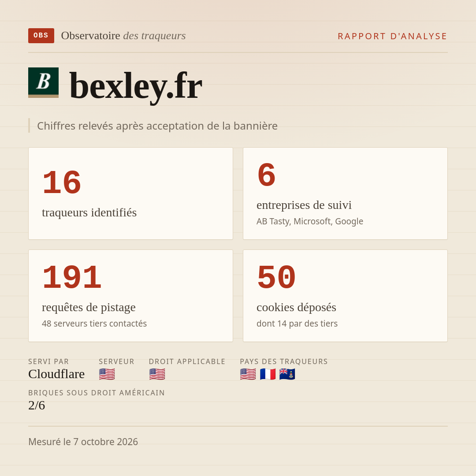Click the Cloudflare value
Image resolution: width=476 pixels, height=476 pixels.
pos(56,374)
